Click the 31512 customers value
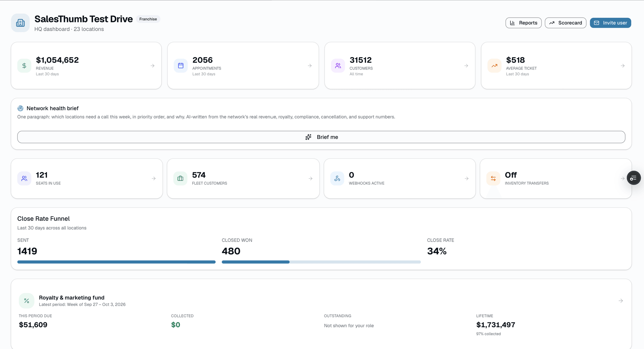This screenshot has height=349, width=644. 360,60
